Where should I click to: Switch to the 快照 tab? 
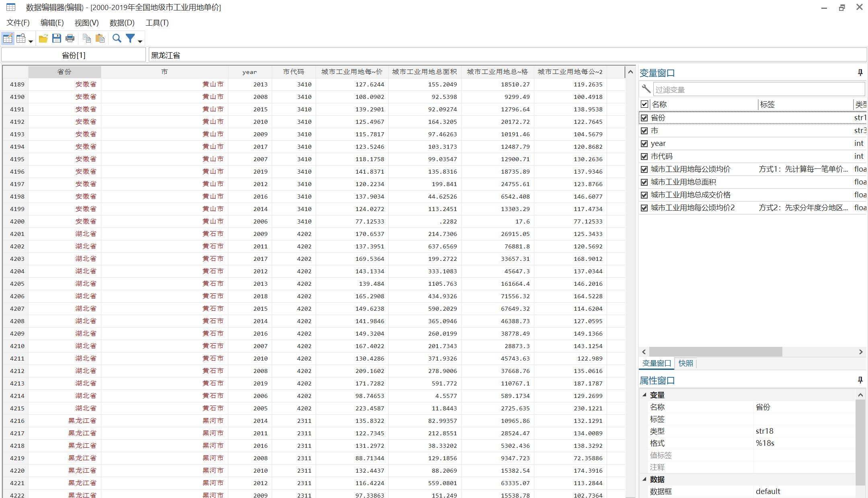pos(685,363)
